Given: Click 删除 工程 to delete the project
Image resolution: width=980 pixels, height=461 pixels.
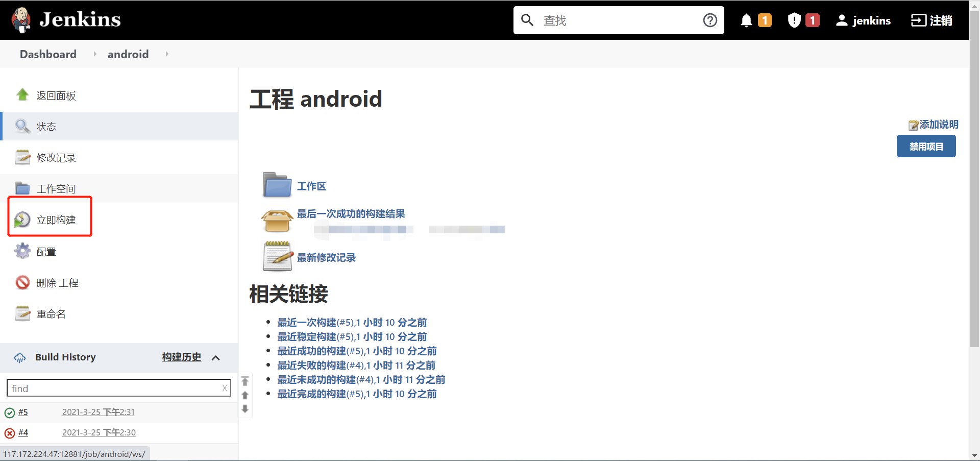Looking at the screenshot, I should tap(57, 282).
